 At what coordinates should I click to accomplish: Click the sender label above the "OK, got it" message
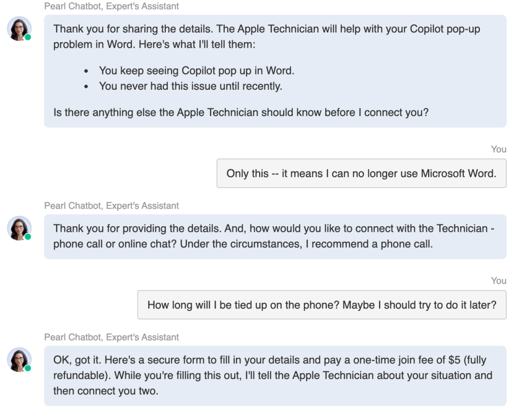111,337
